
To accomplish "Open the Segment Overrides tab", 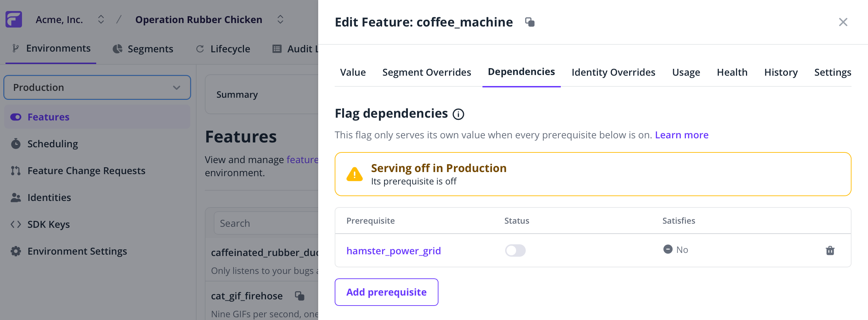I will pyautogui.click(x=427, y=72).
